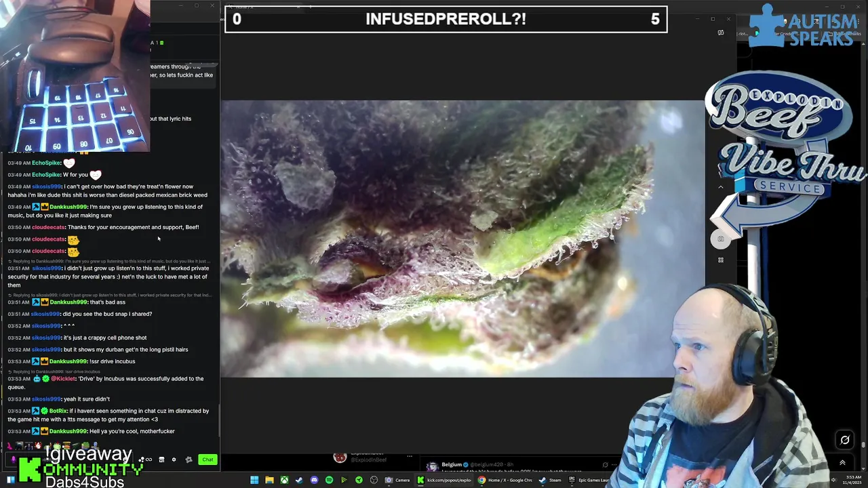The height and width of the screenshot is (488, 868).
Task: Switch to the Camera app on the taskbar
Action: click(x=399, y=480)
